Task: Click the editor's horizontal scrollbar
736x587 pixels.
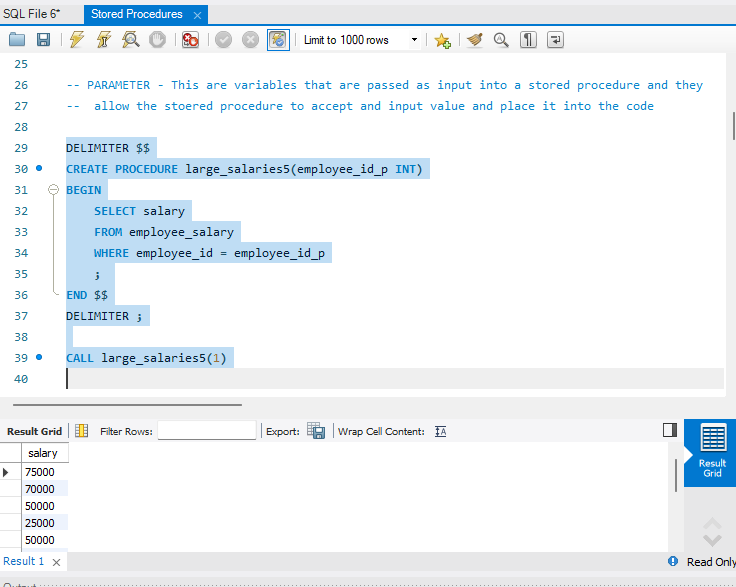Action: (x=127, y=404)
